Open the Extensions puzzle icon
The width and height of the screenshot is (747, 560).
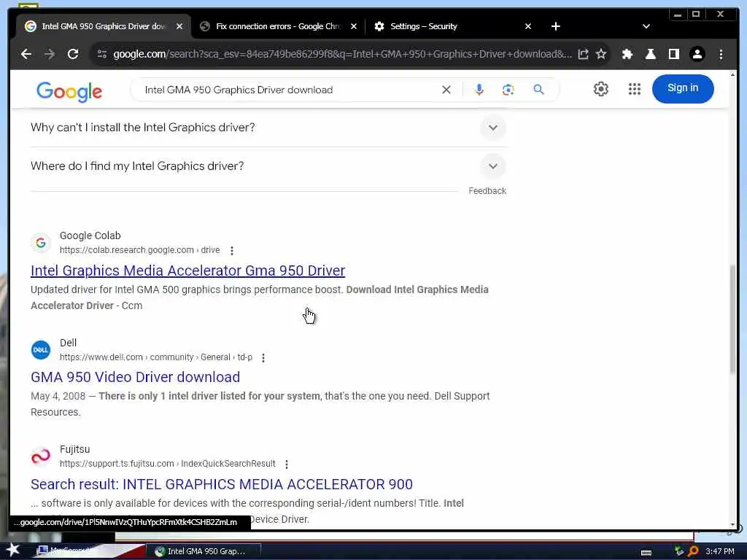627,54
